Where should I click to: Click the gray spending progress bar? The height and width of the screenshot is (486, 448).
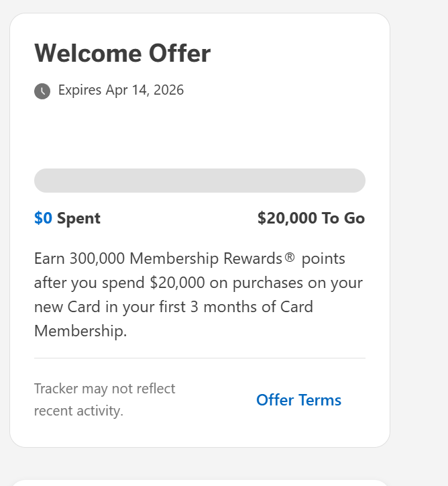pos(199,181)
